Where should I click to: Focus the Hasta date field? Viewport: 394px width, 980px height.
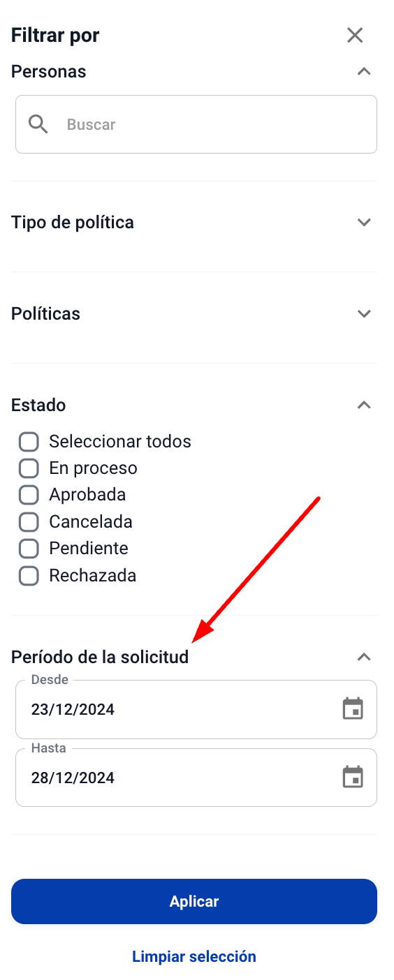point(196,778)
